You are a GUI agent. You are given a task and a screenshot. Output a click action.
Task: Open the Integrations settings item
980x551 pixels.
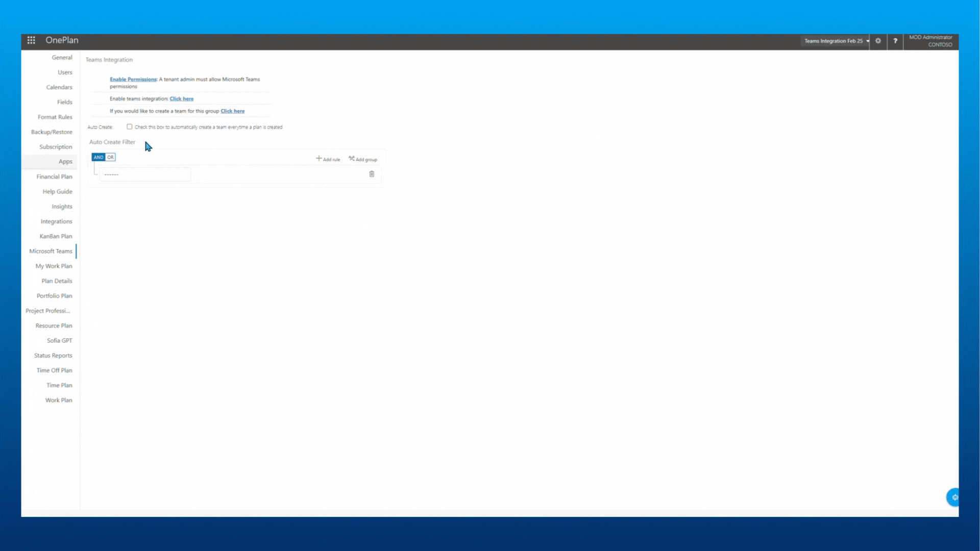56,221
